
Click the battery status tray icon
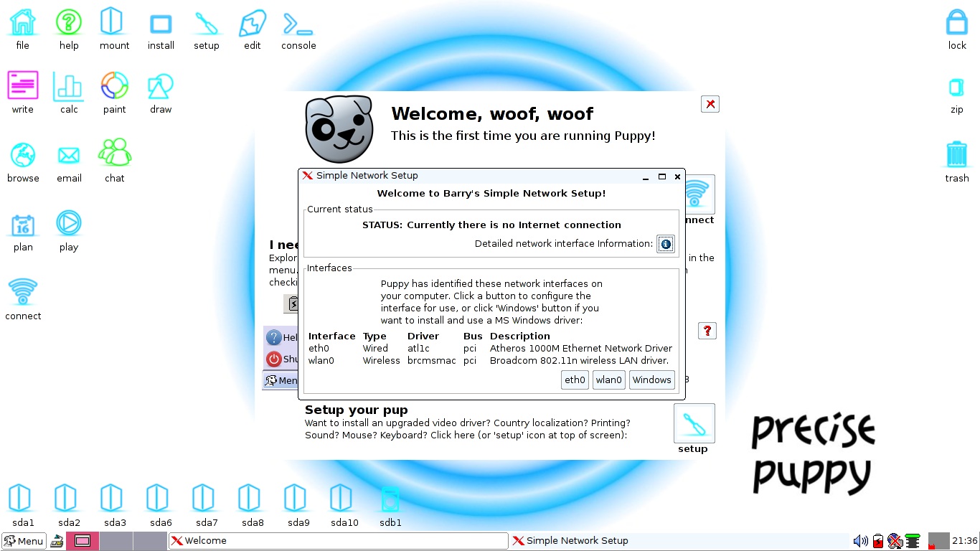pyautogui.click(x=878, y=541)
